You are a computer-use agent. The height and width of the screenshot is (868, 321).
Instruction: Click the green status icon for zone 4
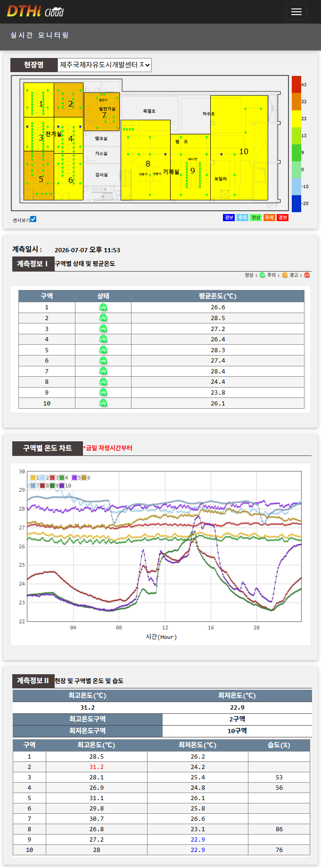(103, 339)
